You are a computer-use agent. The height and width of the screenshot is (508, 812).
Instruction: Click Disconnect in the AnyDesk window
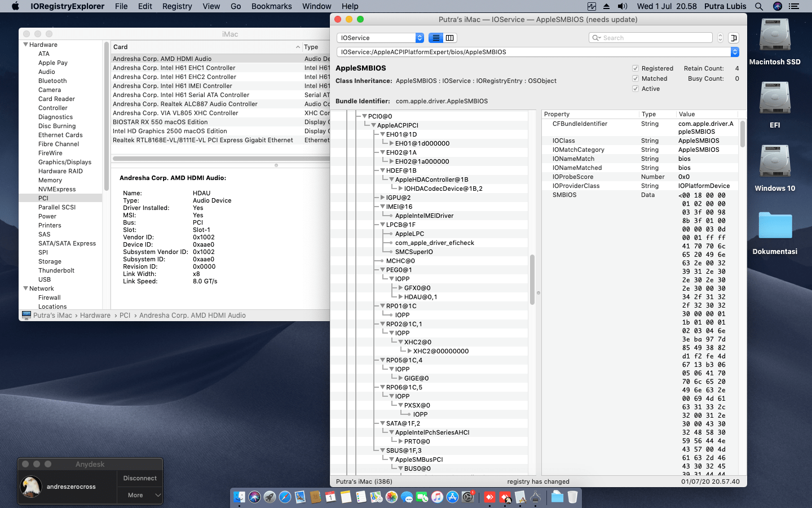point(139,478)
